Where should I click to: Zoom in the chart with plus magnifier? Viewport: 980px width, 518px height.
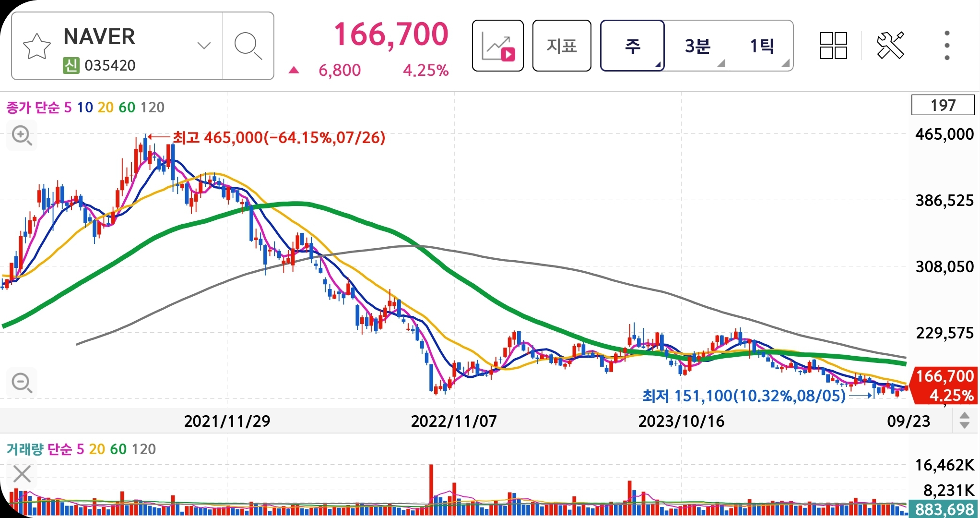click(22, 136)
